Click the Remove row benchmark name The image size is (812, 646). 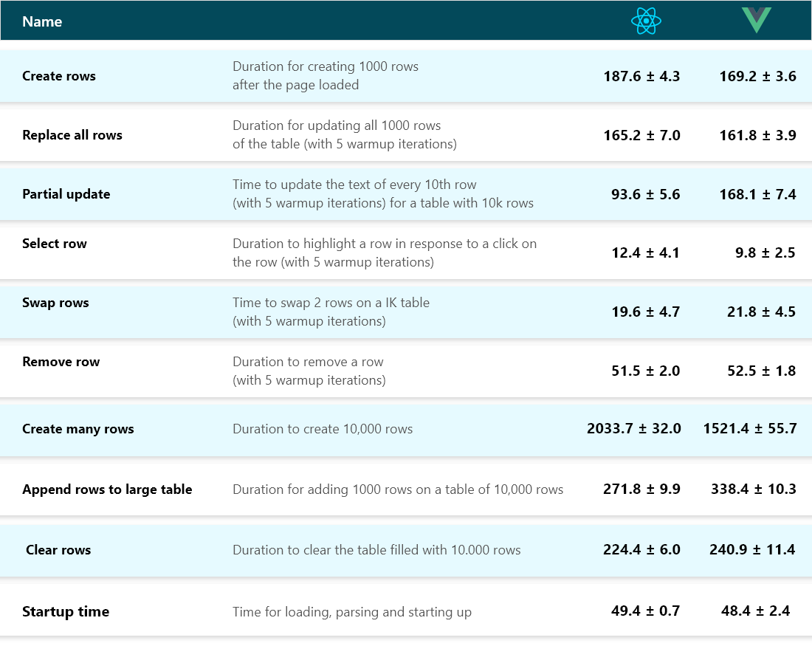61,362
